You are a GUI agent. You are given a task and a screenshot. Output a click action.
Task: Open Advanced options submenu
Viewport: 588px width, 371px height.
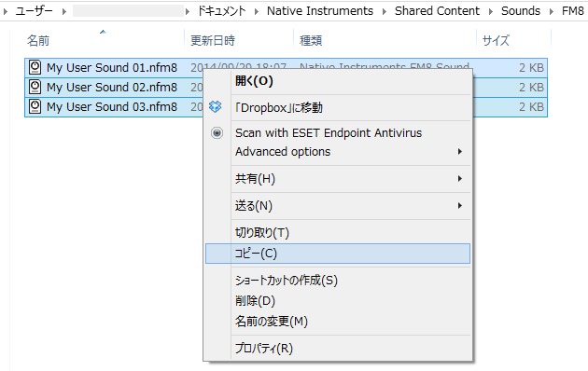point(338,152)
